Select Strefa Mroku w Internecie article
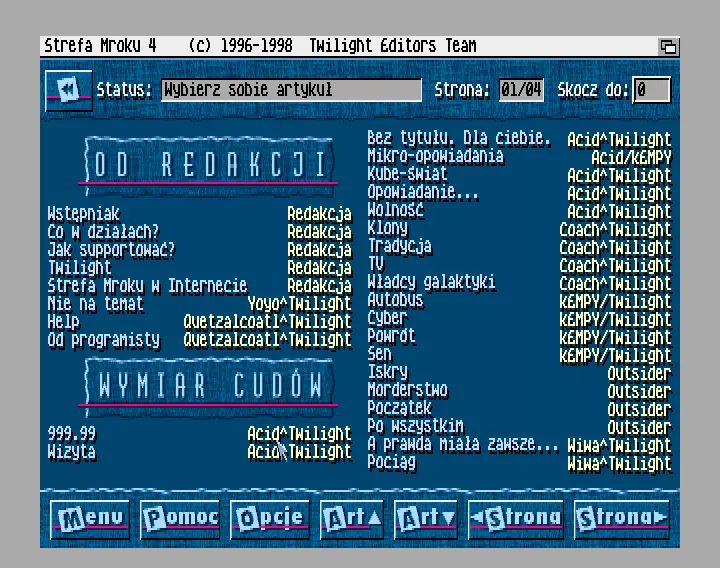This screenshot has height=568, width=720. [x=147, y=286]
